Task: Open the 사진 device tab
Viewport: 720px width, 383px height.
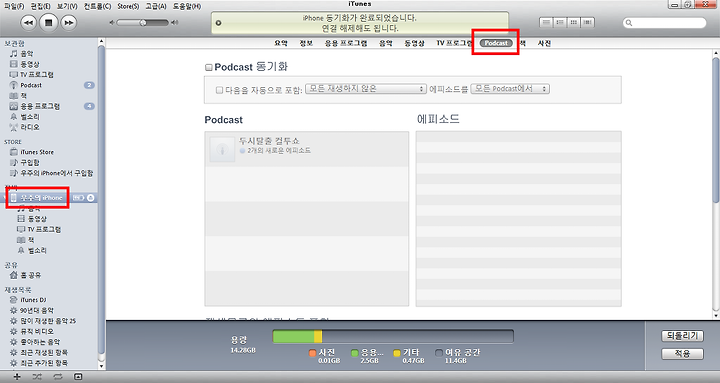Action: (544, 43)
